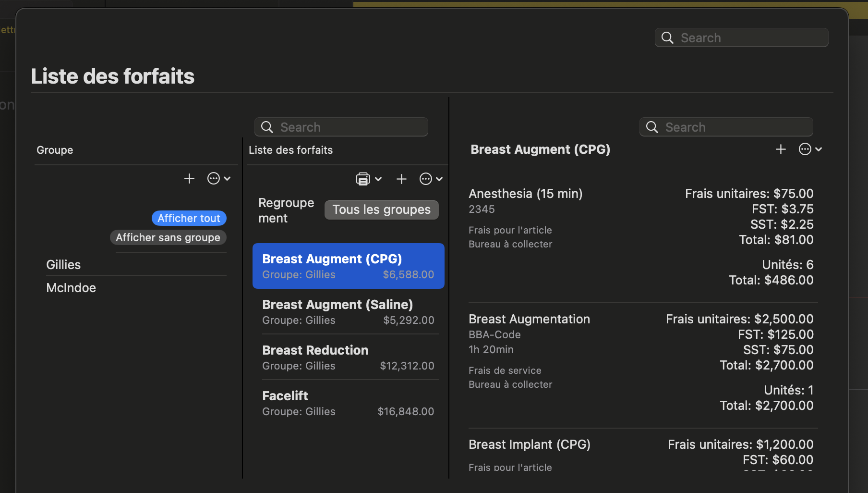Select the McIndoe group
Image resolution: width=868 pixels, height=493 pixels.
136,288
